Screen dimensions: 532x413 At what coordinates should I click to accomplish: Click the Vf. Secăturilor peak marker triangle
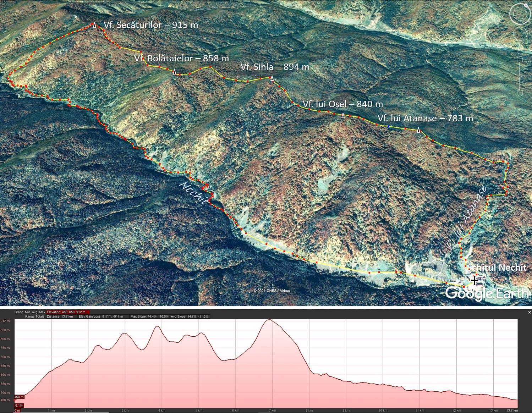94,25
